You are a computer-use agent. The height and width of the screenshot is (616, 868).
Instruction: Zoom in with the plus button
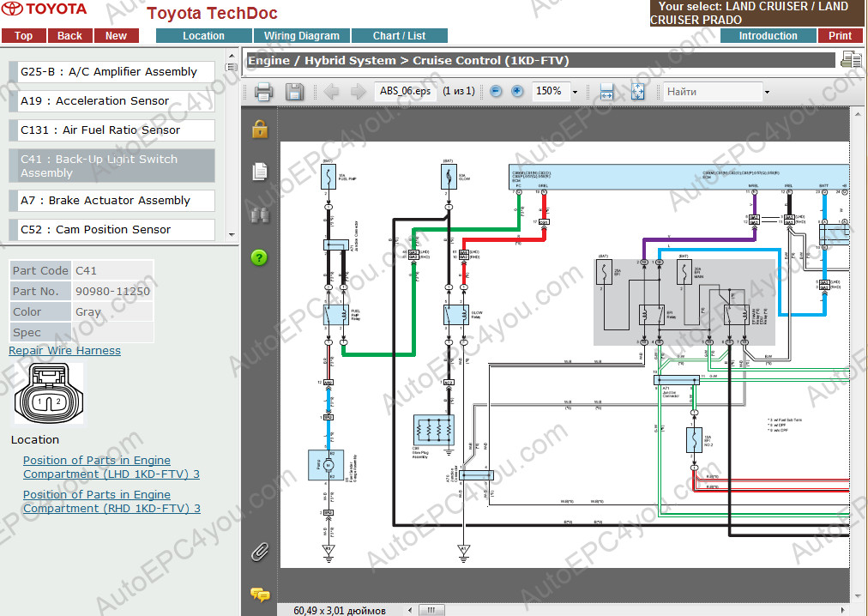(x=517, y=92)
